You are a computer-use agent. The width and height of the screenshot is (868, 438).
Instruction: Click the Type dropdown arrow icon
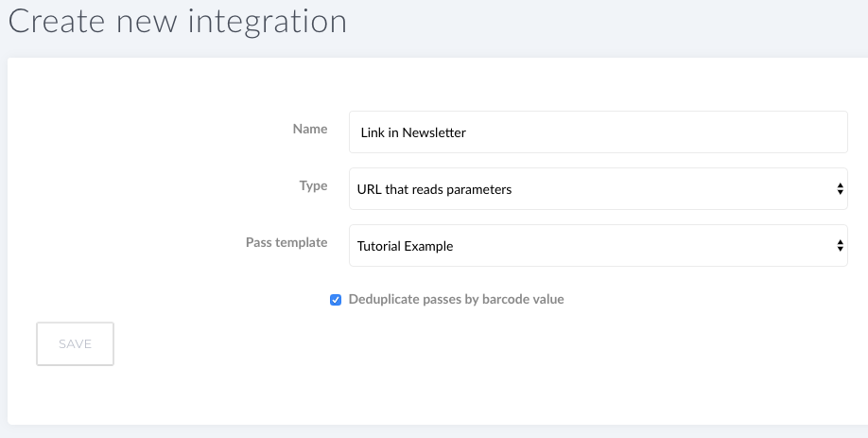click(840, 189)
